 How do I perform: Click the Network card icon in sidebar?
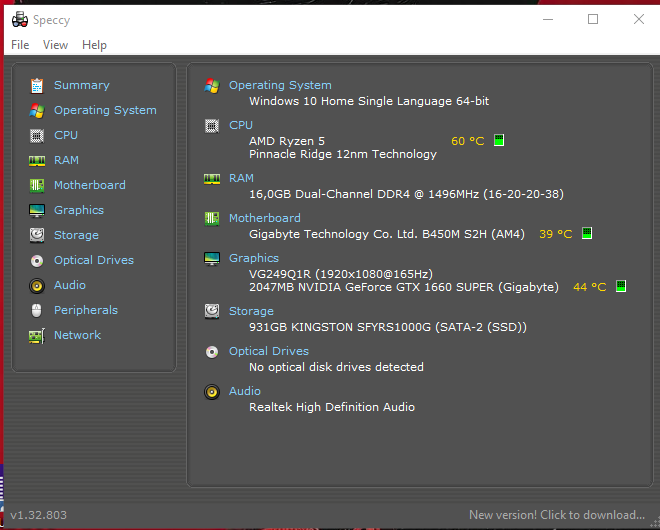tap(37, 336)
